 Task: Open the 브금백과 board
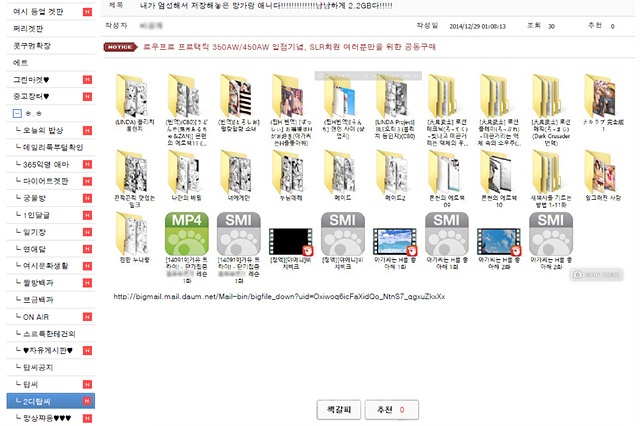coord(38,300)
